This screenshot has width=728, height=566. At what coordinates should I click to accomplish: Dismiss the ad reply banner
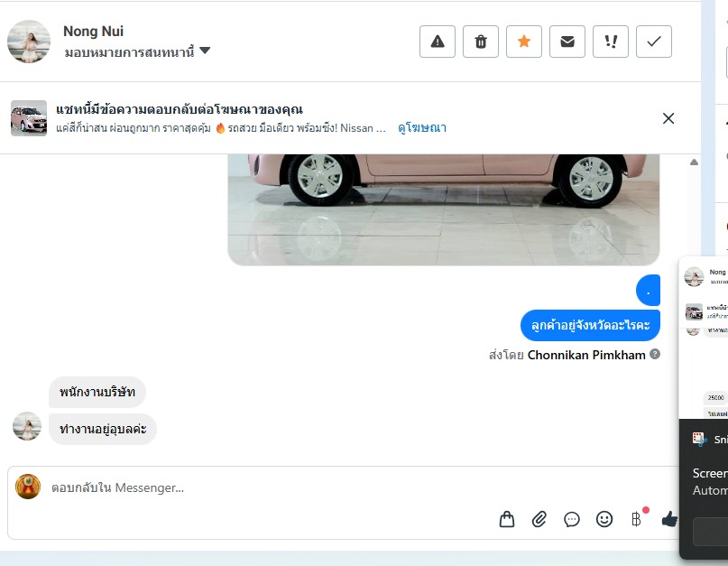[x=668, y=118]
